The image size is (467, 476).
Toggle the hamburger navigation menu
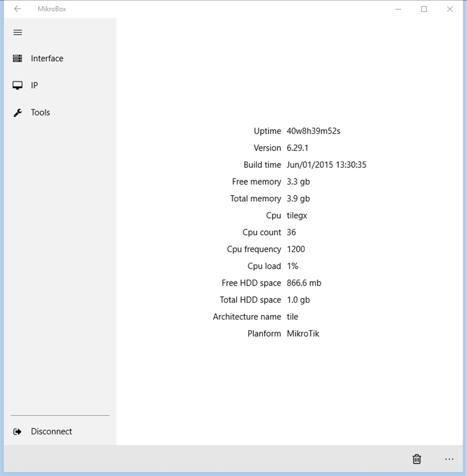[x=18, y=32]
